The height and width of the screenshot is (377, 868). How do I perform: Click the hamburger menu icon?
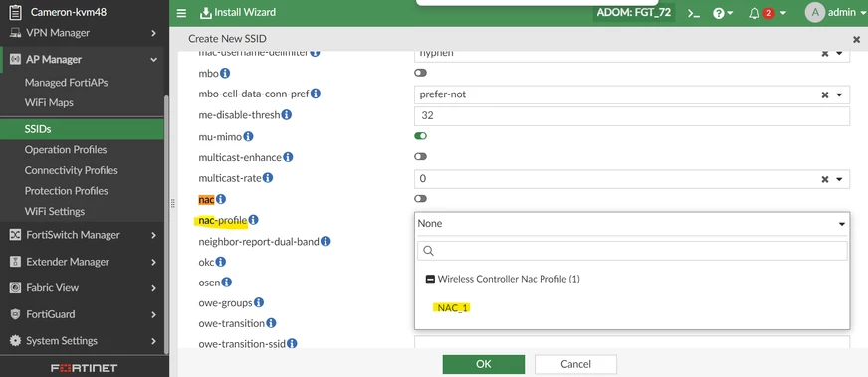pos(181,13)
